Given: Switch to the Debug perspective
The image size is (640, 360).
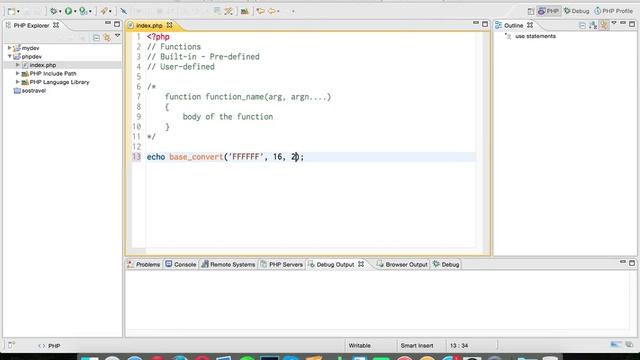Looking at the screenshot, I should point(576,11).
